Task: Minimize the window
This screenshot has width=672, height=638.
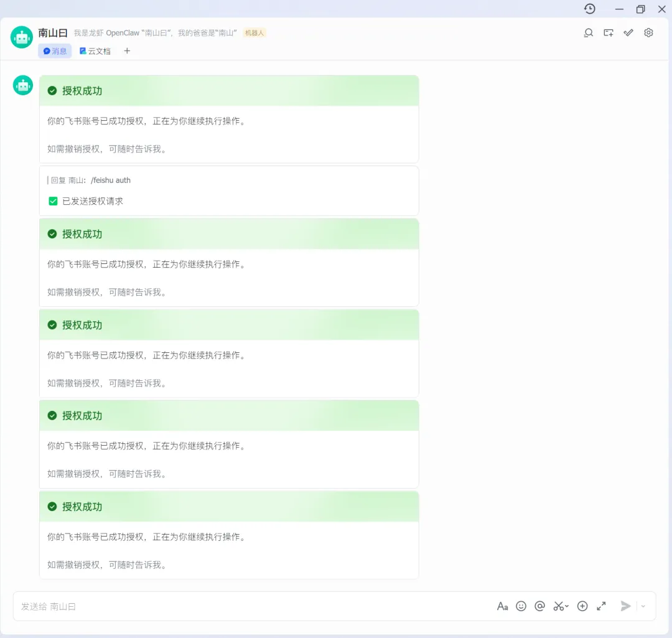Action: pyautogui.click(x=619, y=9)
